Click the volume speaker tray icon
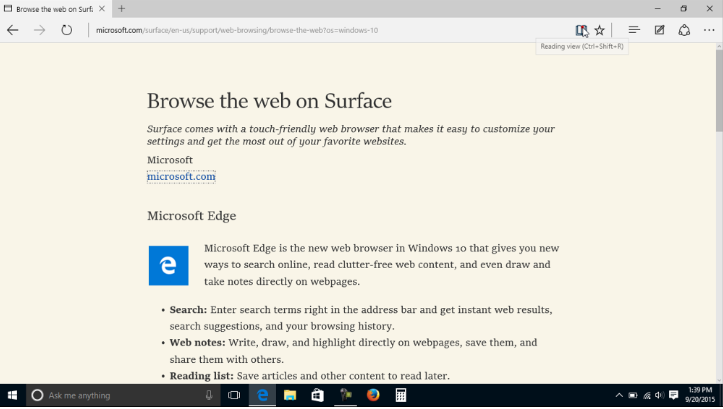723x409 pixels. click(x=659, y=396)
